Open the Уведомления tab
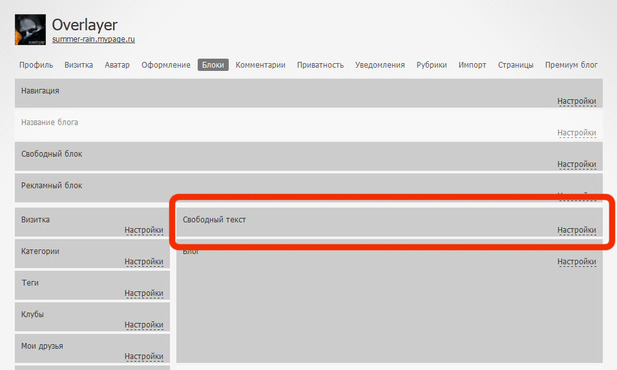617x370 pixels. point(380,65)
